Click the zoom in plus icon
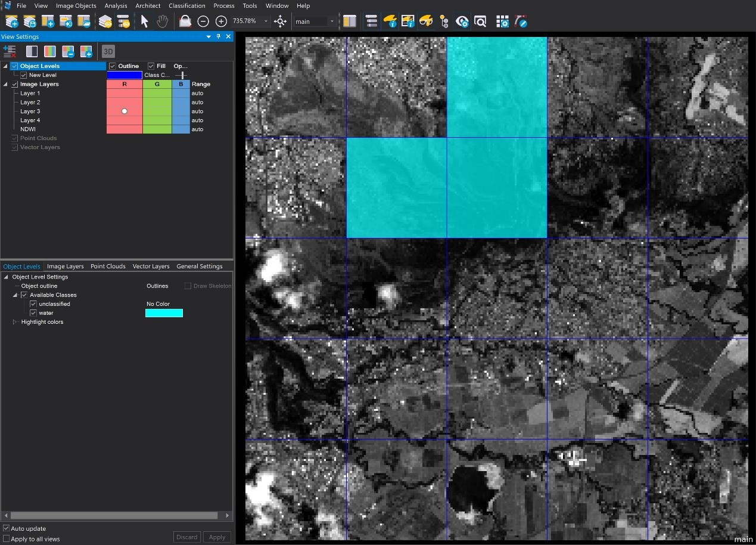The height and width of the screenshot is (545, 756). [221, 21]
